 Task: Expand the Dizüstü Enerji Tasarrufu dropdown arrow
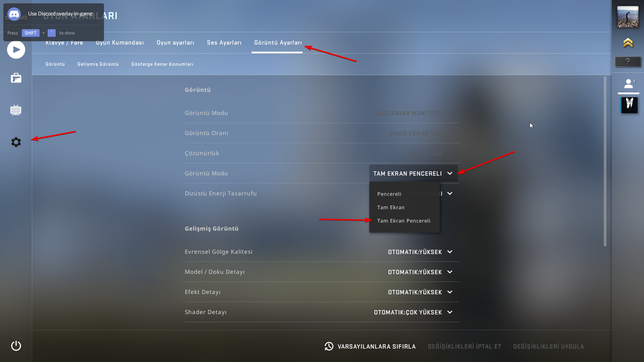pos(450,193)
